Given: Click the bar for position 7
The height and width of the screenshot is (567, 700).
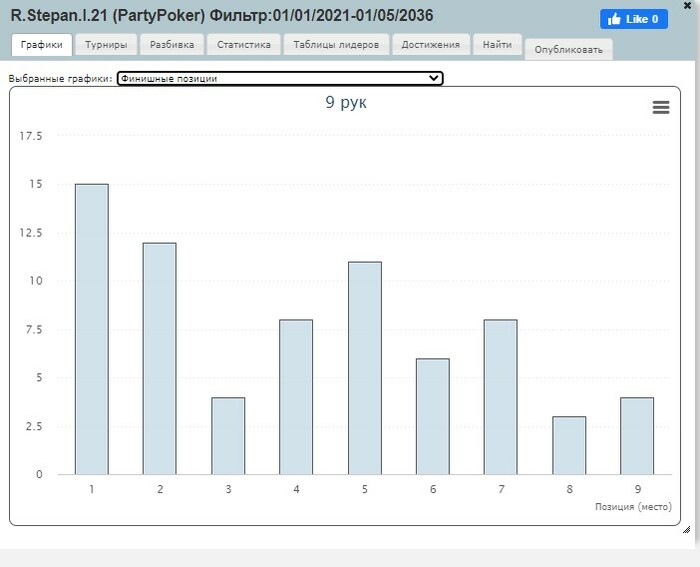Looking at the screenshot, I should tap(501, 397).
